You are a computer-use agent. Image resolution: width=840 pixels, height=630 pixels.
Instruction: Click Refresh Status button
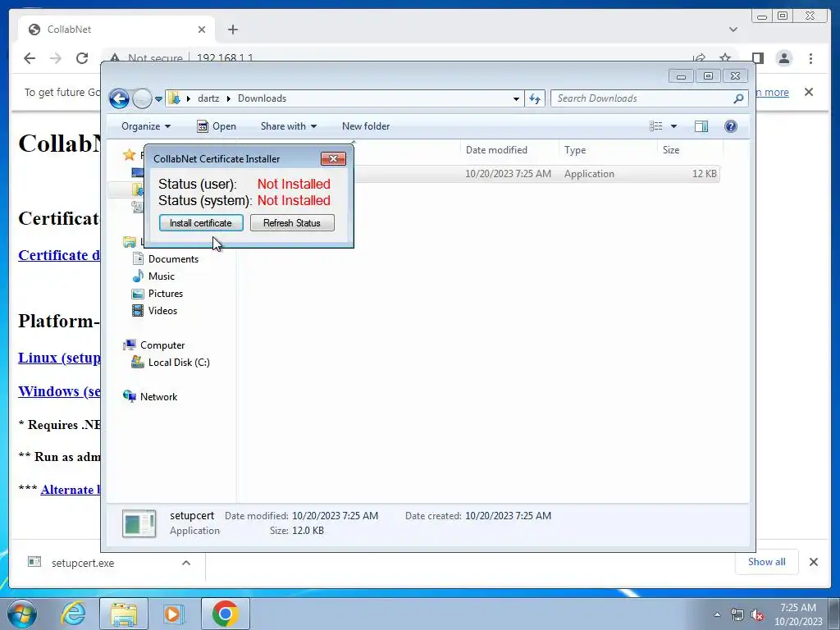292,223
